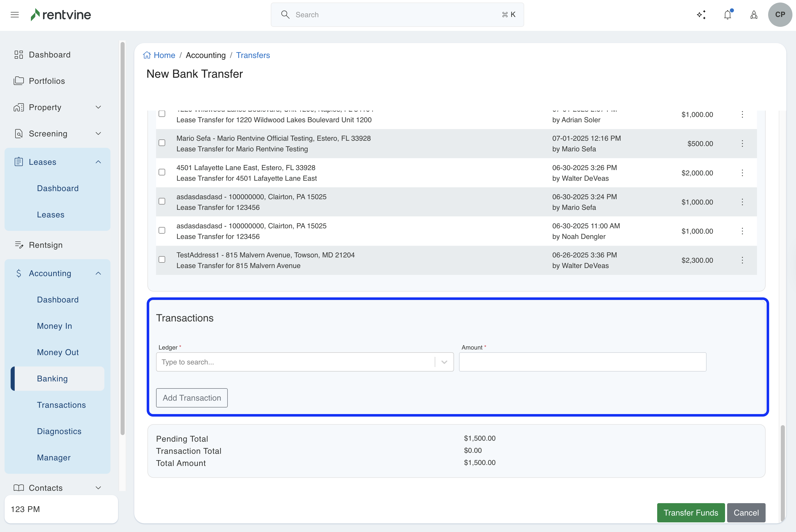Focus the Amount input field
The height and width of the screenshot is (532, 796).
[x=582, y=362]
